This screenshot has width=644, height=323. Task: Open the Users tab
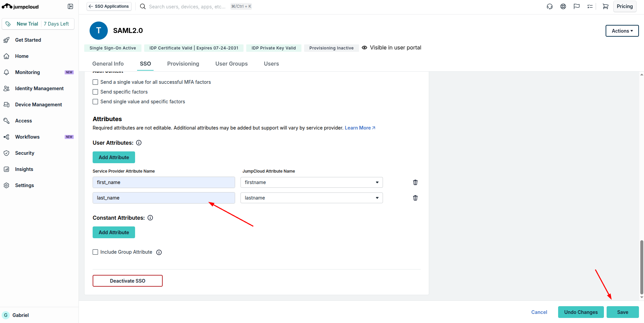271,64
